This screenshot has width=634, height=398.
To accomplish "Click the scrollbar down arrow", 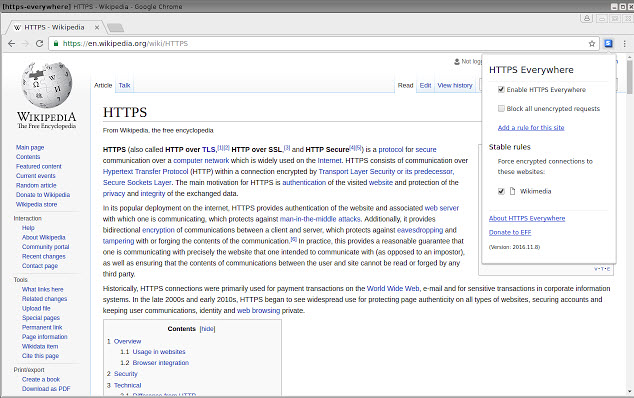I will pos(630,392).
